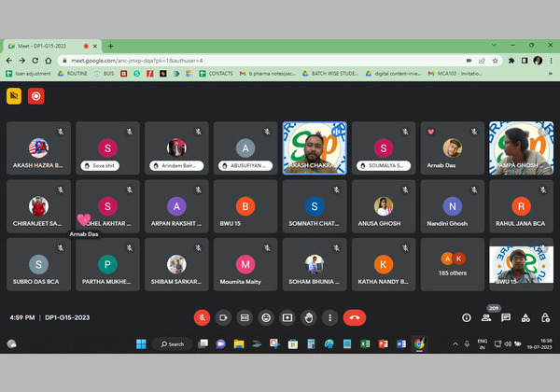Show the participants list panel
560x392 pixels.
(486, 317)
